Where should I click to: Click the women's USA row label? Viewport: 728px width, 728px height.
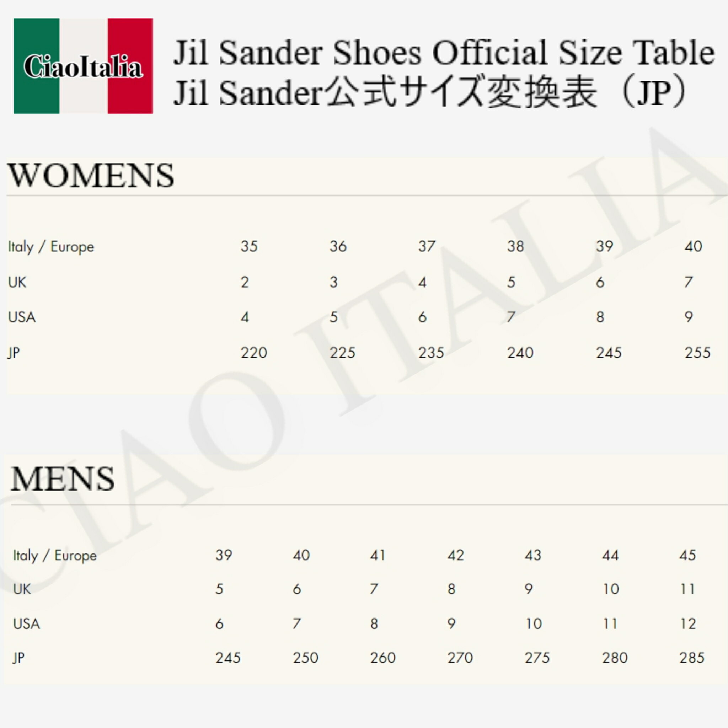click(22, 317)
